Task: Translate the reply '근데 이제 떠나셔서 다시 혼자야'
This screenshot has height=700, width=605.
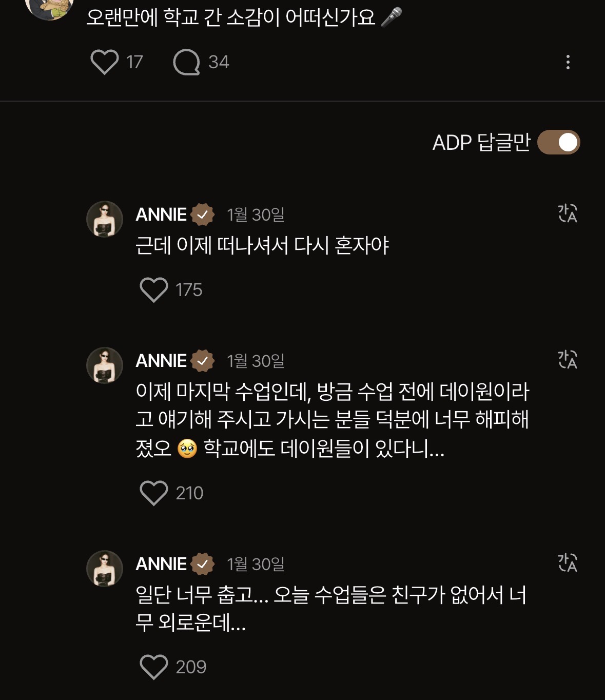Action: (568, 213)
